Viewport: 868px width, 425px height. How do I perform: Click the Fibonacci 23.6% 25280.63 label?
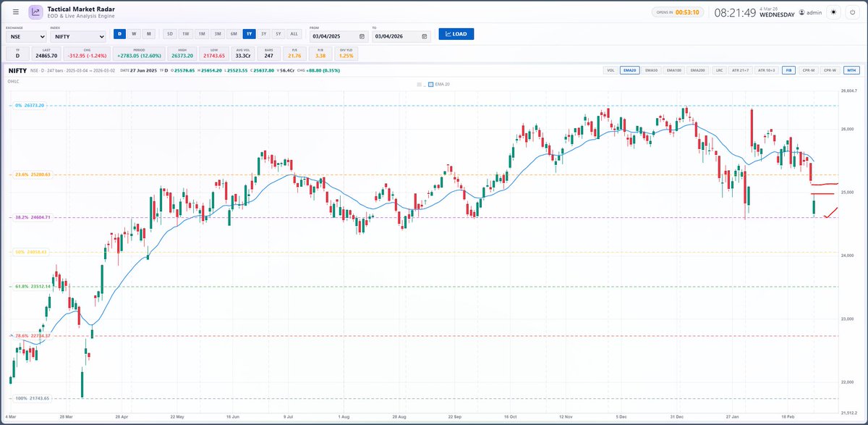coord(32,174)
